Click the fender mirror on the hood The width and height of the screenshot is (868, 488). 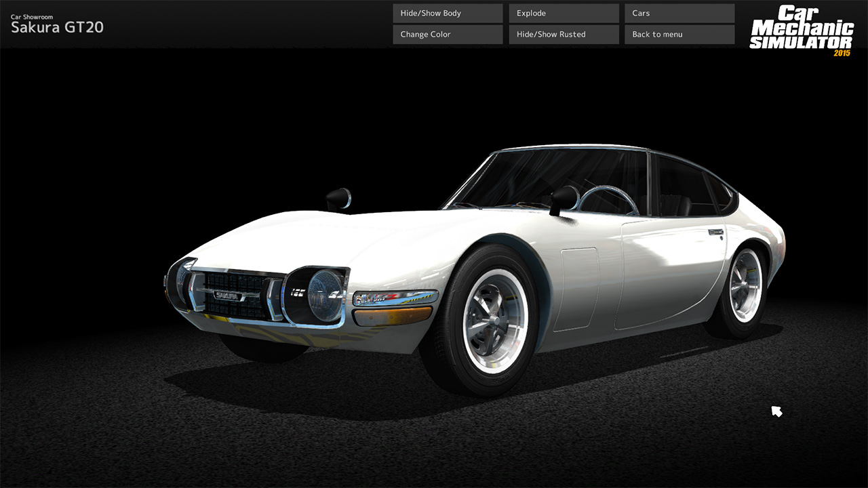338,199
